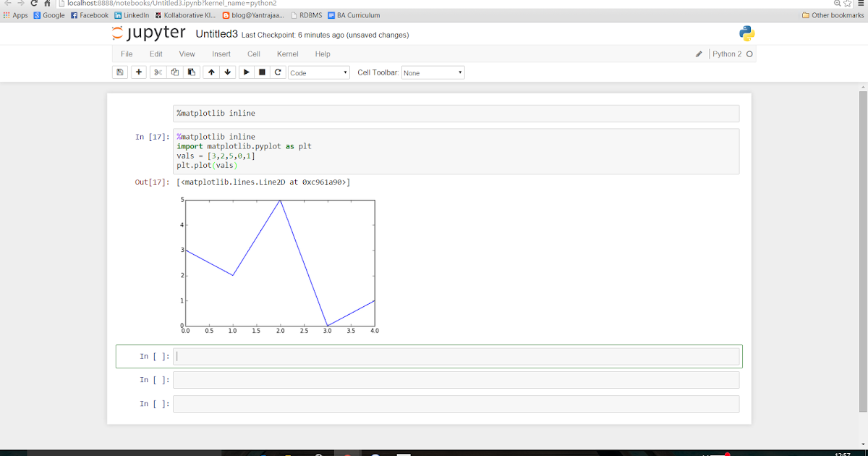The image size is (868, 456).
Task: Open the cell type dropdown showing Code
Action: tap(318, 72)
